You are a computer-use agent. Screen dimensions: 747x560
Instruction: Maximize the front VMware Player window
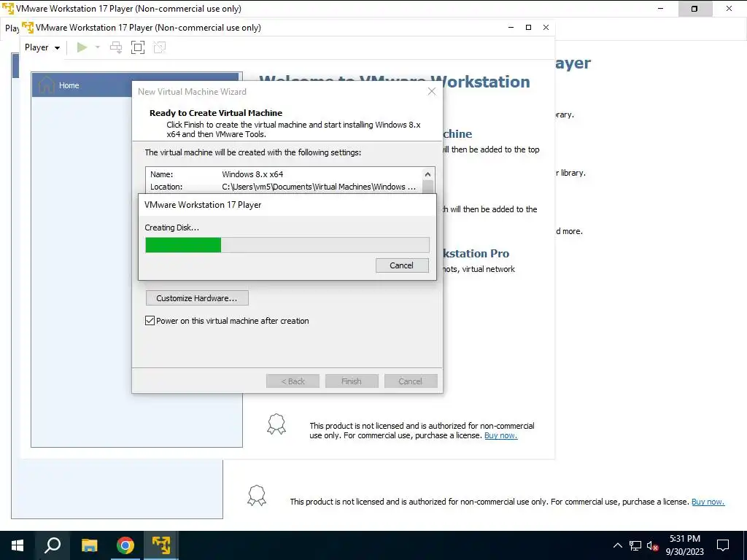tap(528, 28)
